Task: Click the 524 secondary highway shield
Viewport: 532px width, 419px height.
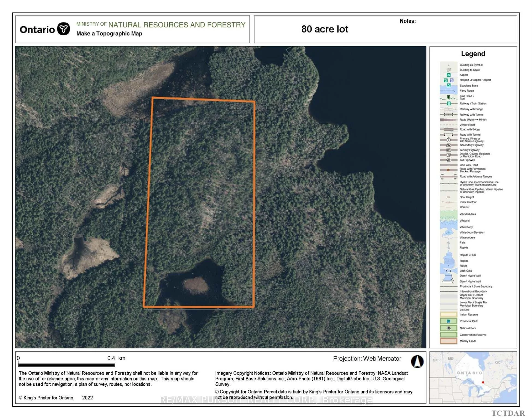Action: tap(448, 145)
